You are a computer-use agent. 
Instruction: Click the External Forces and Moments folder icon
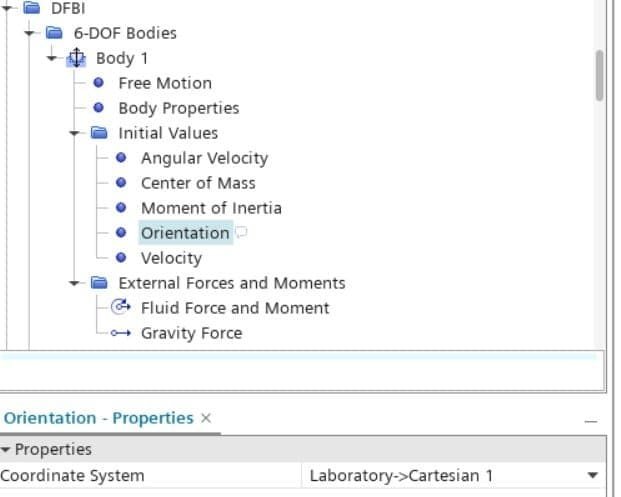99,283
